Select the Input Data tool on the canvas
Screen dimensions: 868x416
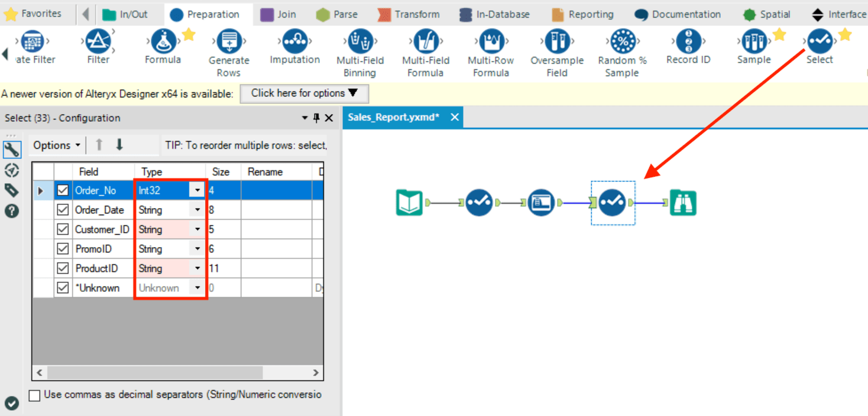click(x=410, y=202)
